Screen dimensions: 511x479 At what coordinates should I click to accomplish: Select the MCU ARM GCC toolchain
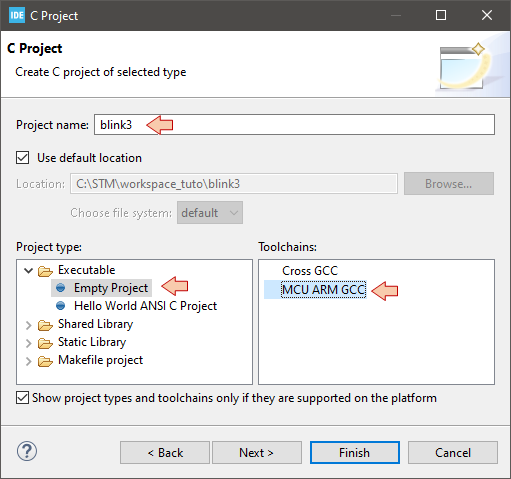(x=323, y=290)
